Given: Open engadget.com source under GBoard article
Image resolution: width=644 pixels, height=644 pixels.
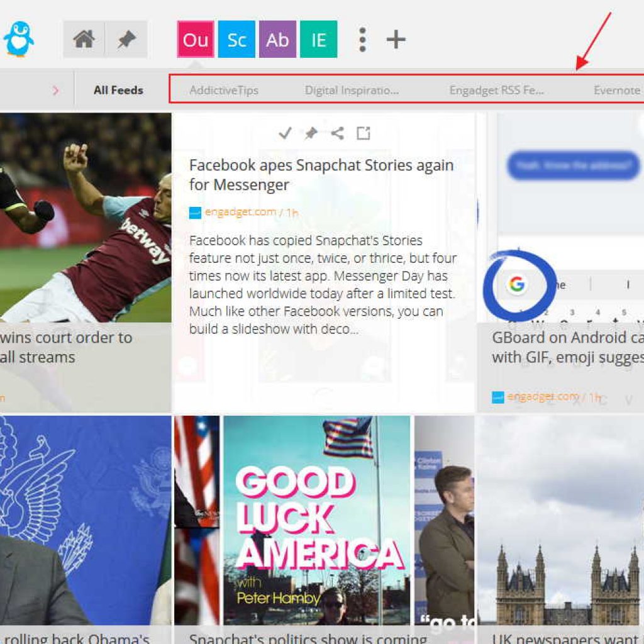Looking at the screenshot, I should pos(543,397).
